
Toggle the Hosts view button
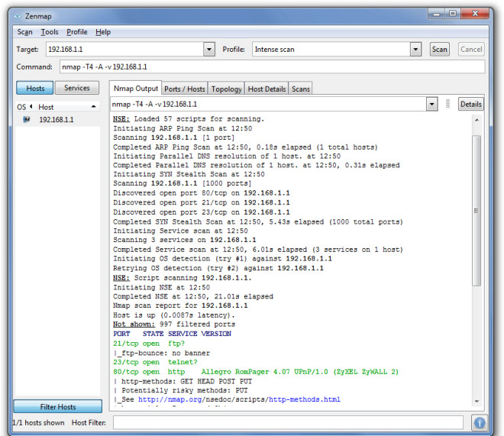point(35,88)
